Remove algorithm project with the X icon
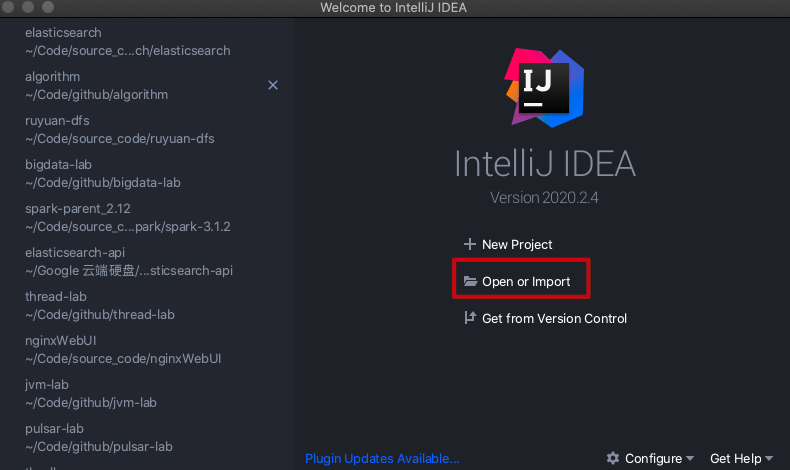790x470 pixels. [273, 86]
